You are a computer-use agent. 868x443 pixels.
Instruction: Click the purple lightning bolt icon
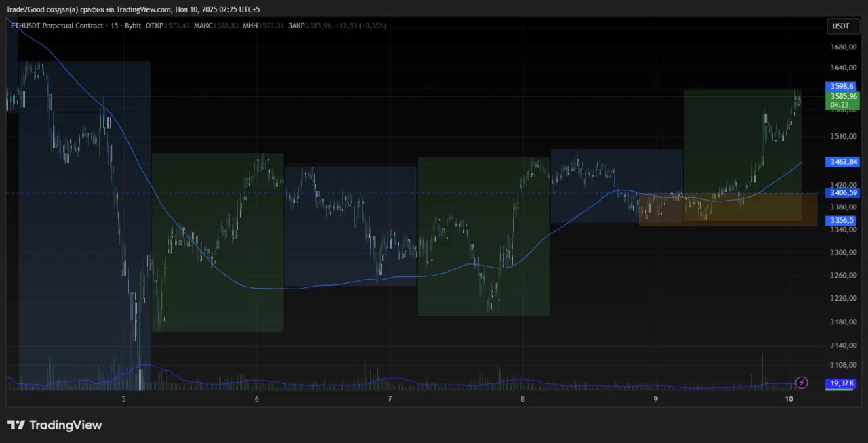[x=802, y=383]
